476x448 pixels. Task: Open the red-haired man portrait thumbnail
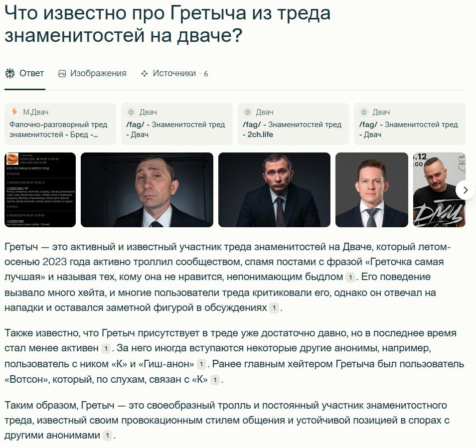371,190
